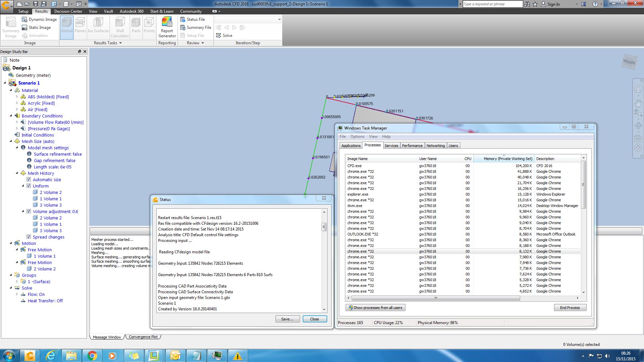Click the ViewCube in viewport
The height and width of the screenshot is (362, 644).
(629, 62)
